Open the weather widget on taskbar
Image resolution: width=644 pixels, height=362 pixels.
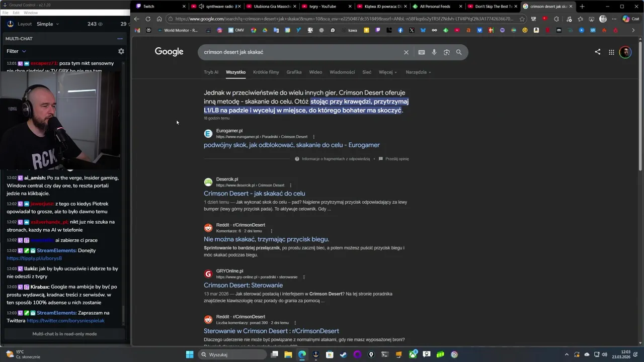tap(24, 354)
